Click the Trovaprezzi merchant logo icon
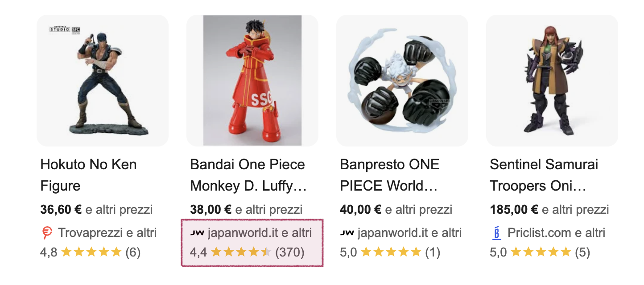This screenshot has width=644, height=285. [x=47, y=233]
